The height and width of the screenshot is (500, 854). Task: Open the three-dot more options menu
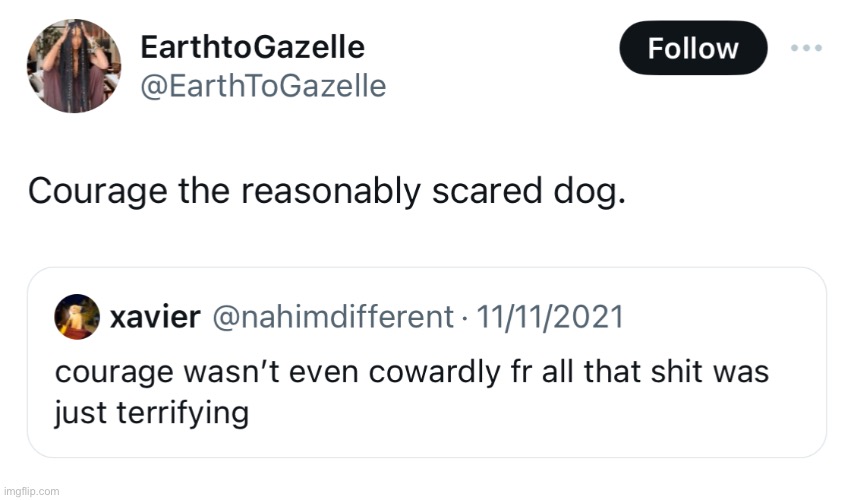[806, 48]
